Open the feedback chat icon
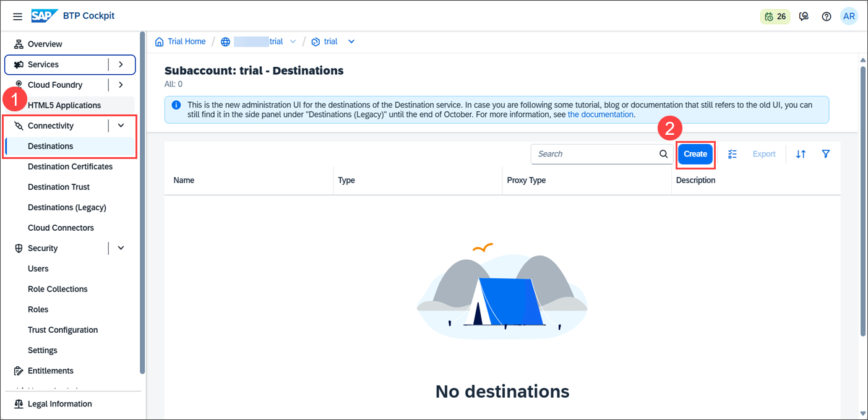Image resolution: width=868 pixels, height=420 pixels. pos(804,17)
